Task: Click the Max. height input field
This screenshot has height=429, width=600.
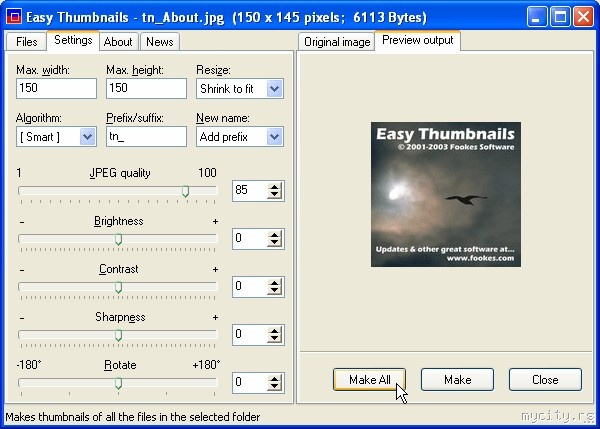Action: coord(146,88)
